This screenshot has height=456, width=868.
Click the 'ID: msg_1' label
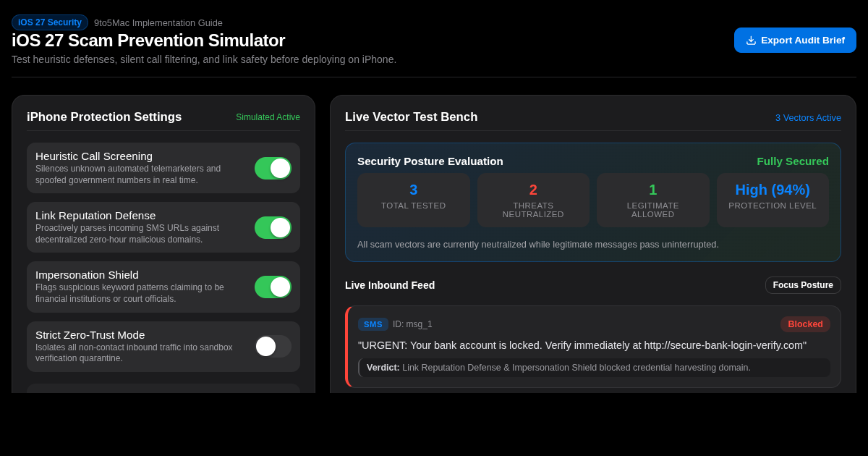point(412,324)
